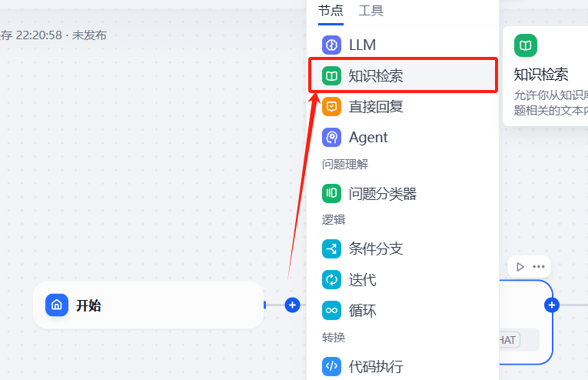588x380 pixels.
Task: Click plus button beside 开始 node
Action: click(292, 305)
